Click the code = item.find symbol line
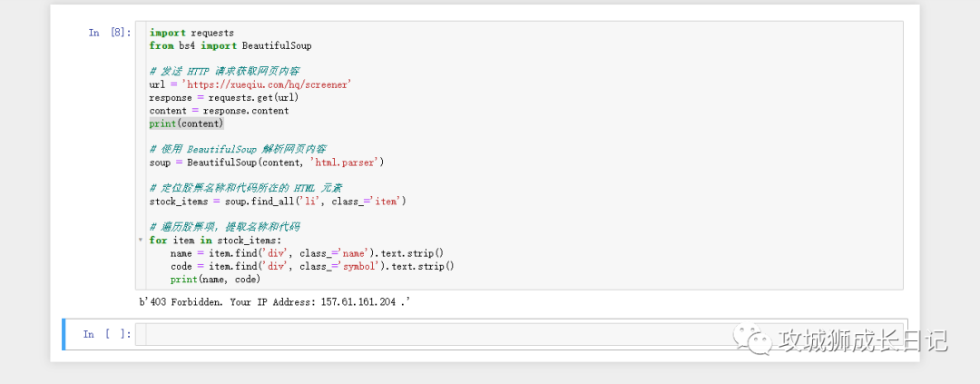Screen dimensions: 980x384 pos(311,266)
